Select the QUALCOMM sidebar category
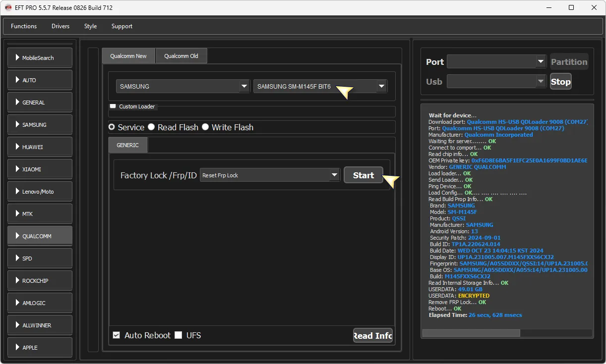 (40, 236)
